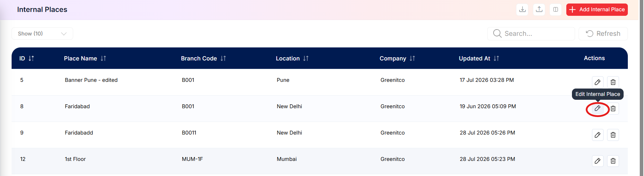The width and height of the screenshot is (644, 176).
Task: Click '19 Jun 2026 05:09 PM' timestamp
Action: pyautogui.click(x=488, y=106)
